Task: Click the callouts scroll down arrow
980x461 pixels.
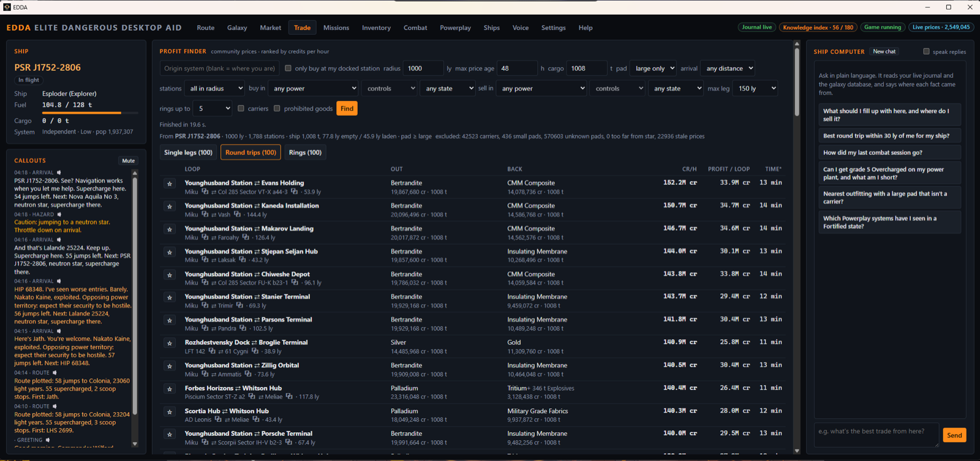Action: [135, 444]
